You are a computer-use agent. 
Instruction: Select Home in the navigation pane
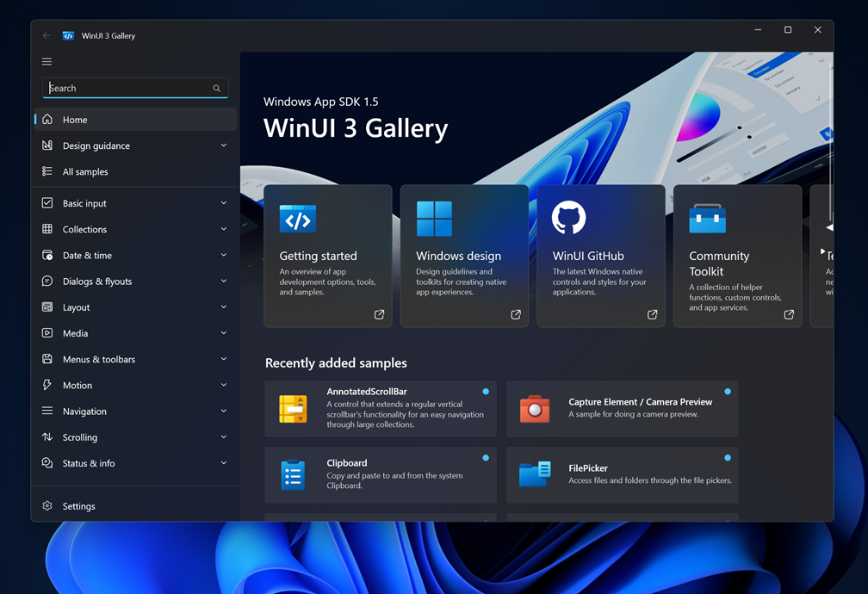[136, 119]
